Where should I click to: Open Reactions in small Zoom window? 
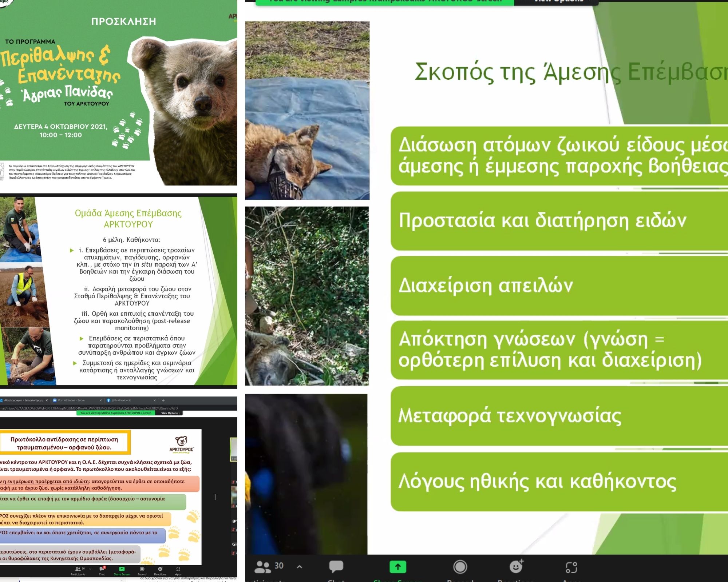click(160, 571)
